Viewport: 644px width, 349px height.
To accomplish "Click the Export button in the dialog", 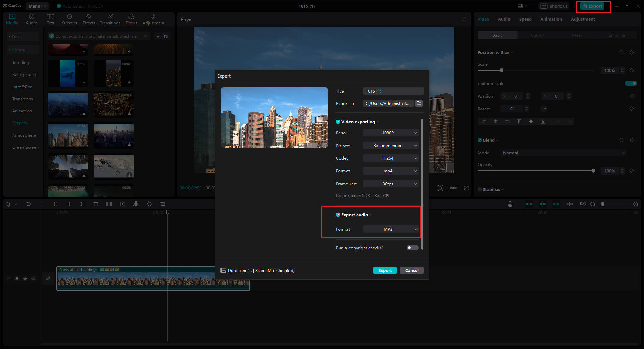I will 385,270.
